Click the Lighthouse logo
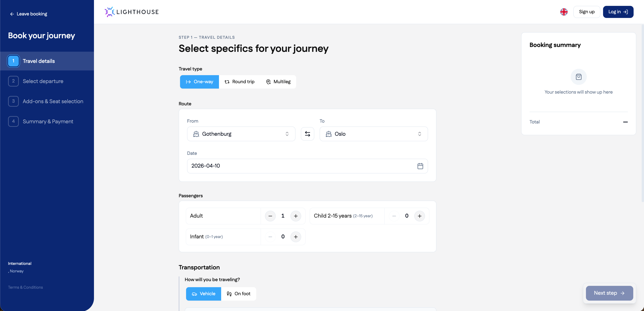 point(132,12)
